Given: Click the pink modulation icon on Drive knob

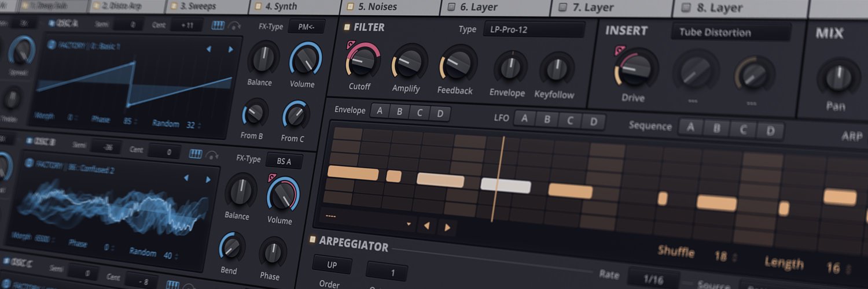Looking at the screenshot, I should coord(620,51).
